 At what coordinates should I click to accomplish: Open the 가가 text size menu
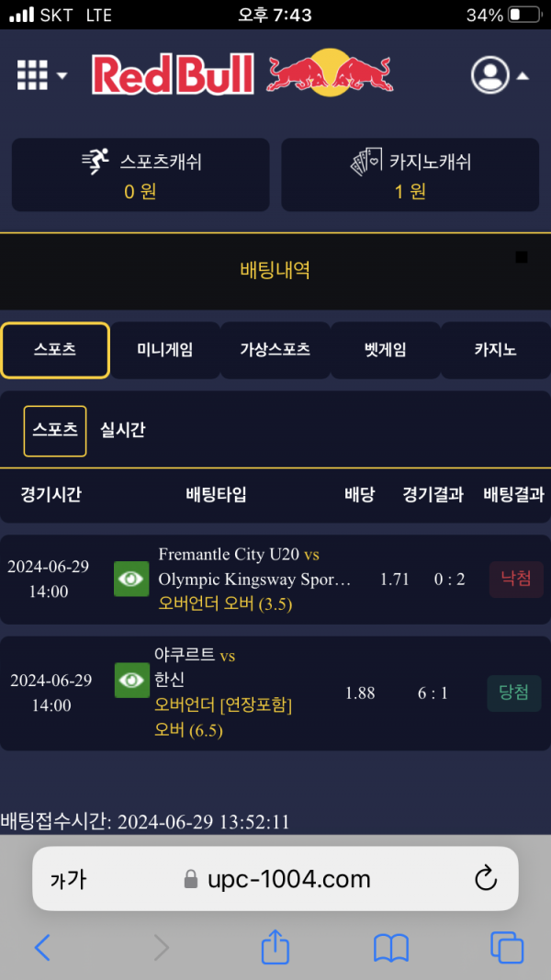click(x=68, y=879)
